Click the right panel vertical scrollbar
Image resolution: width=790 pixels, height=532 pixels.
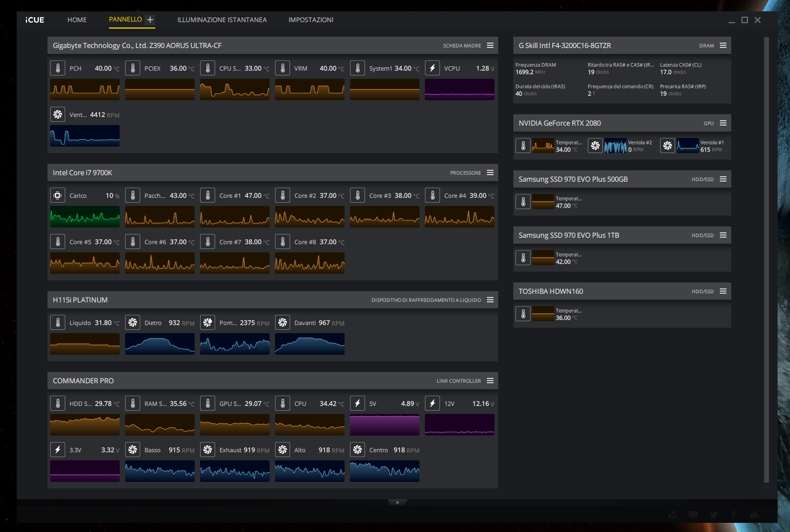point(767,260)
